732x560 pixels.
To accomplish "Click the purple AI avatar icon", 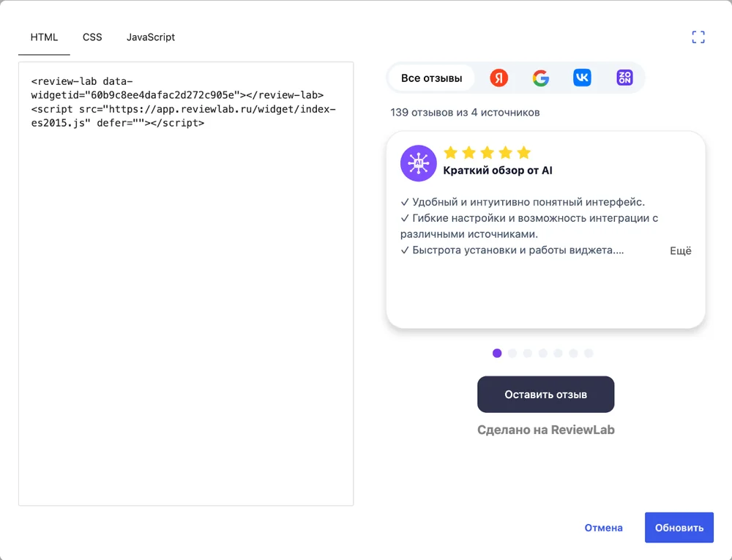I will point(418,163).
